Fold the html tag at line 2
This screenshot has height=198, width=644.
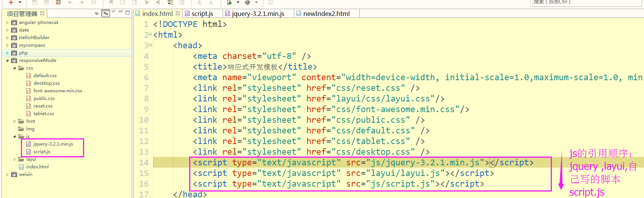point(150,35)
